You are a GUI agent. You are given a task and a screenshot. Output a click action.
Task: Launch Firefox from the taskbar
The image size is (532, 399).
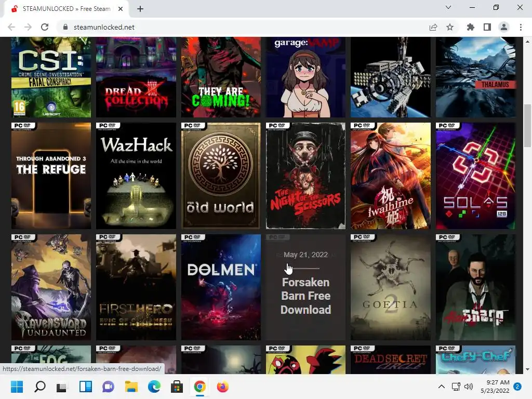click(x=222, y=387)
